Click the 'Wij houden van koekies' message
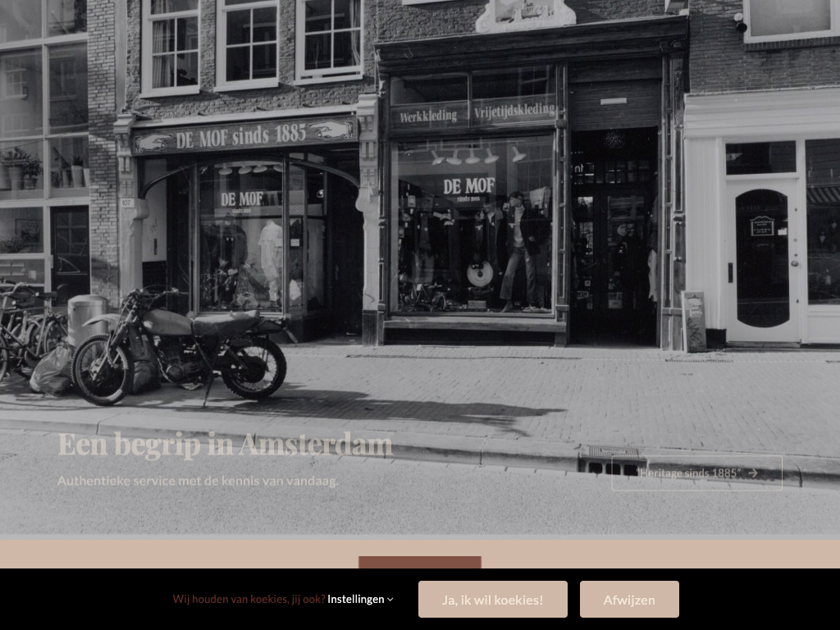Screen dimensions: 840x630 tap(249, 599)
